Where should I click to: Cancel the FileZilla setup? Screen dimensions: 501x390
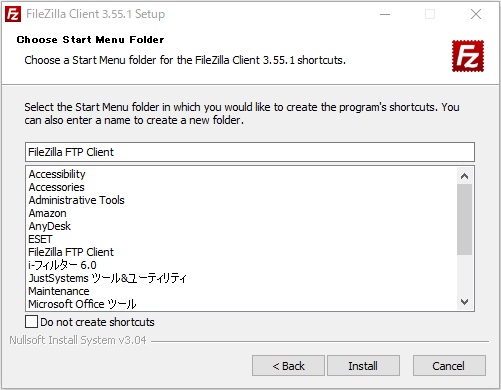449,366
